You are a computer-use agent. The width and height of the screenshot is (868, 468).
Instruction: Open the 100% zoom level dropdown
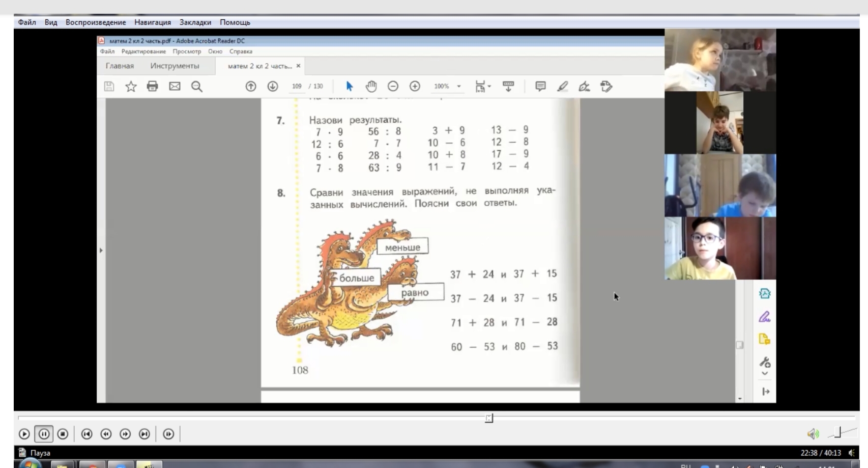pos(459,87)
